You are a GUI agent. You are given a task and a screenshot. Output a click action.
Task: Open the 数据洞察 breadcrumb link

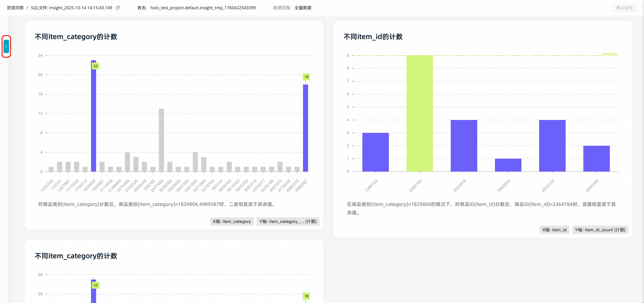click(15, 8)
